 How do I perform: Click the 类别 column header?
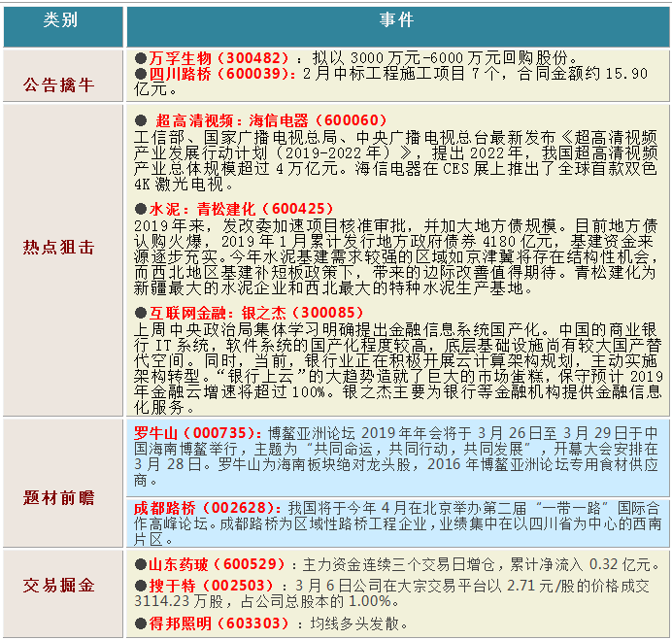point(63,26)
